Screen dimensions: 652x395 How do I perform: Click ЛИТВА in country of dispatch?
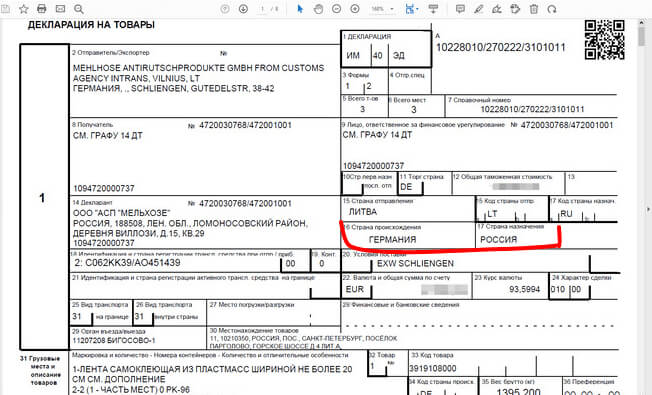tap(363, 212)
